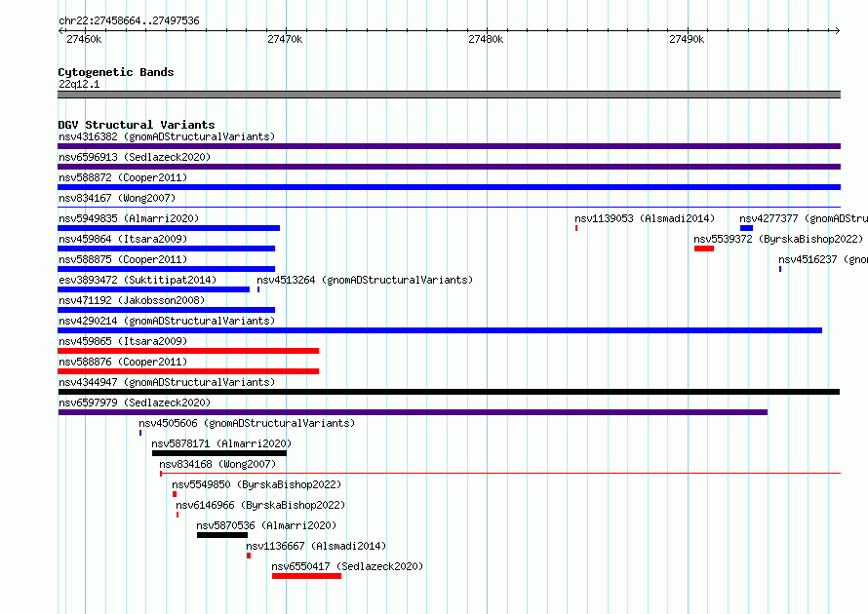Click the nsv1136667 small red marker

pos(249,556)
